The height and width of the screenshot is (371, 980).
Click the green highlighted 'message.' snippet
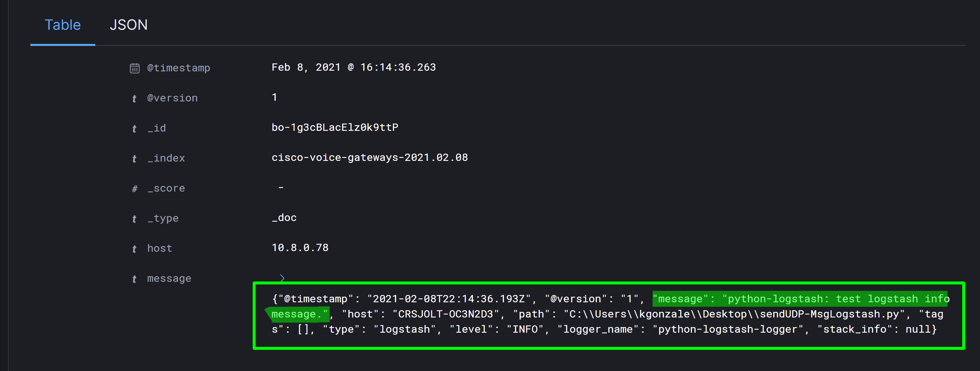[298, 314]
